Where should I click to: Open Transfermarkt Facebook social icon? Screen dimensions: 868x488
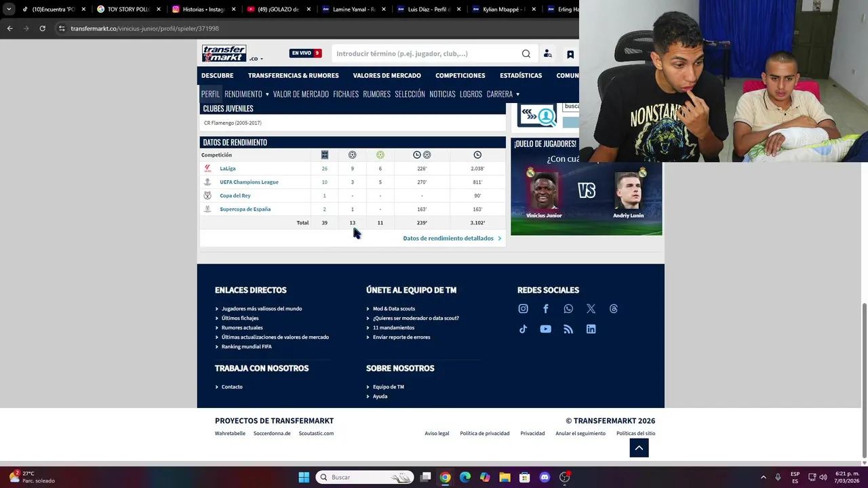pos(546,308)
